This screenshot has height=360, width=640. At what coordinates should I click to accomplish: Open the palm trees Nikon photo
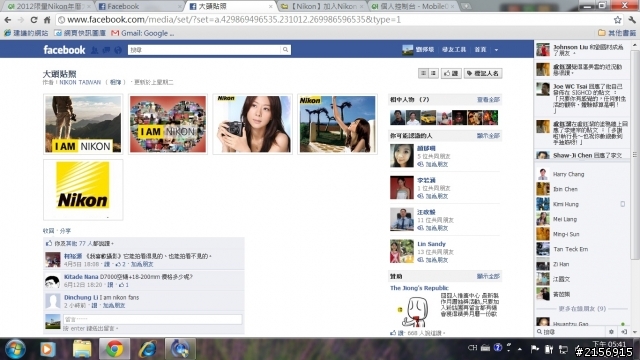click(337, 124)
